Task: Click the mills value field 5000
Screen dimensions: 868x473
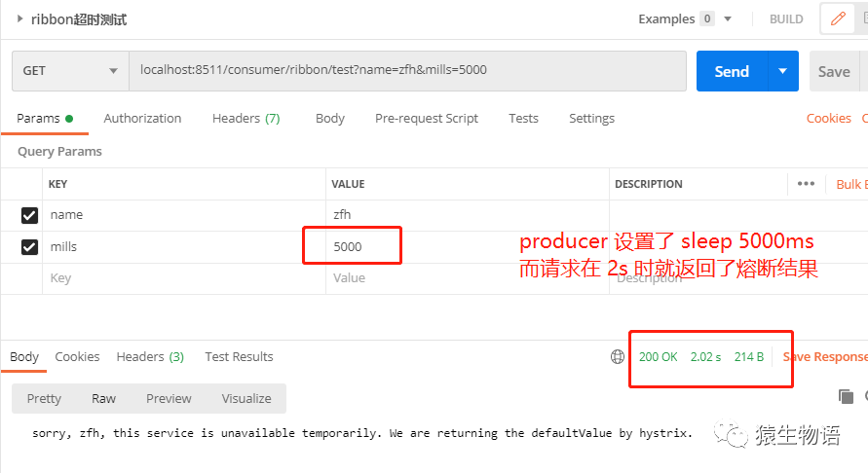Action: click(352, 246)
